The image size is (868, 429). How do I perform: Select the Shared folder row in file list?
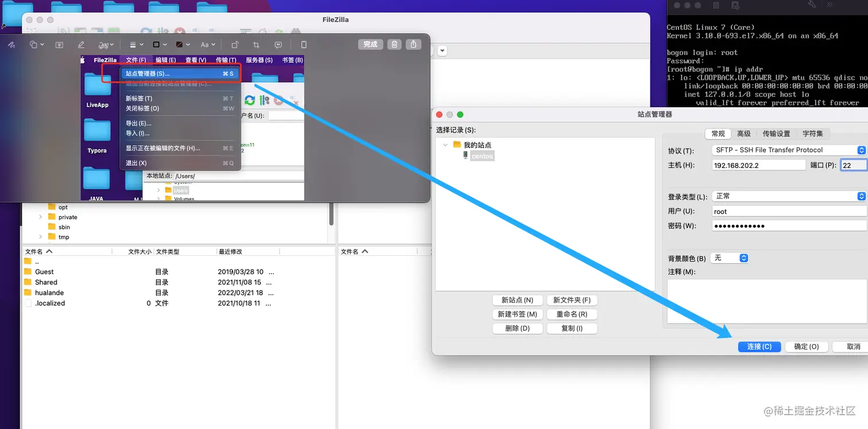[179, 282]
